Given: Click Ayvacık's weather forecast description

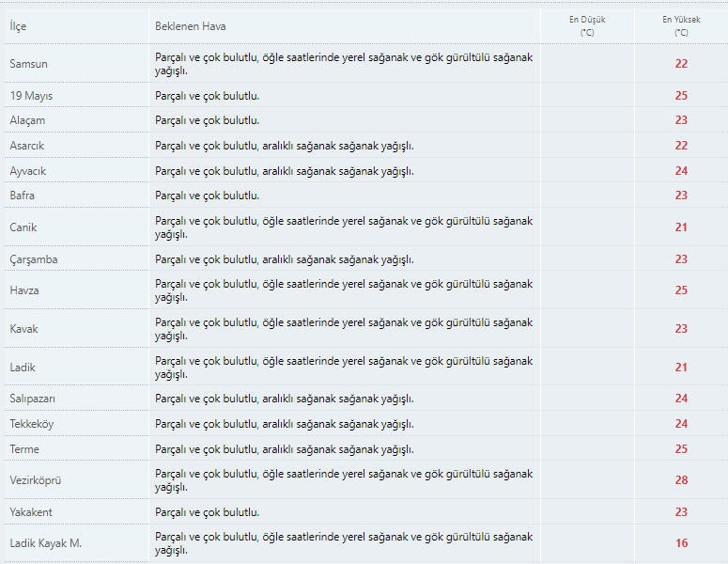Looking at the screenshot, I should click(x=284, y=171).
